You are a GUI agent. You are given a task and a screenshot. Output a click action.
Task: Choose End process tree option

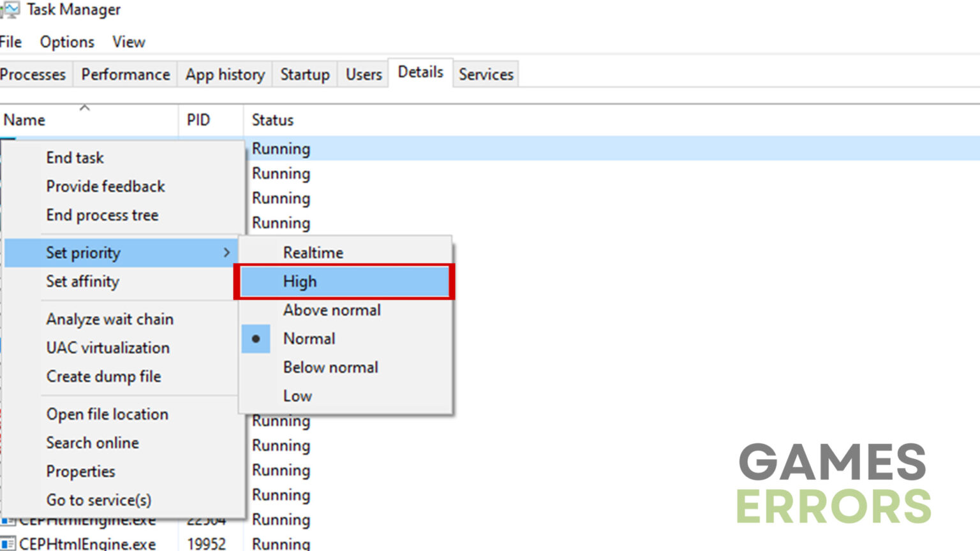tap(102, 215)
